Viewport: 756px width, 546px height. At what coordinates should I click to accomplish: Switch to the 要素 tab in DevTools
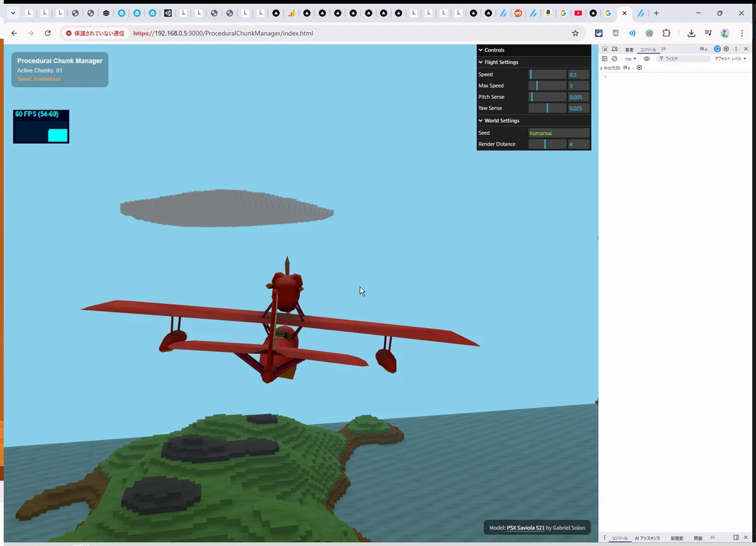click(629, 49)
